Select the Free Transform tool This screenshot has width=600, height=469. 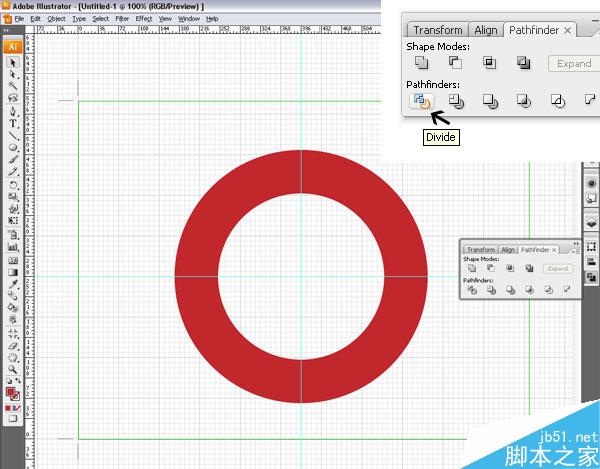click(x=13, y=220)
